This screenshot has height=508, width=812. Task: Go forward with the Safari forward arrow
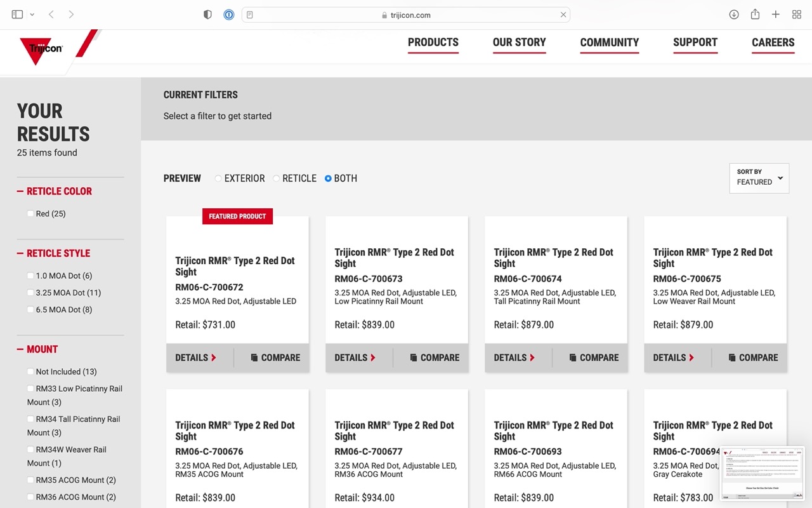tap(71, 15)
